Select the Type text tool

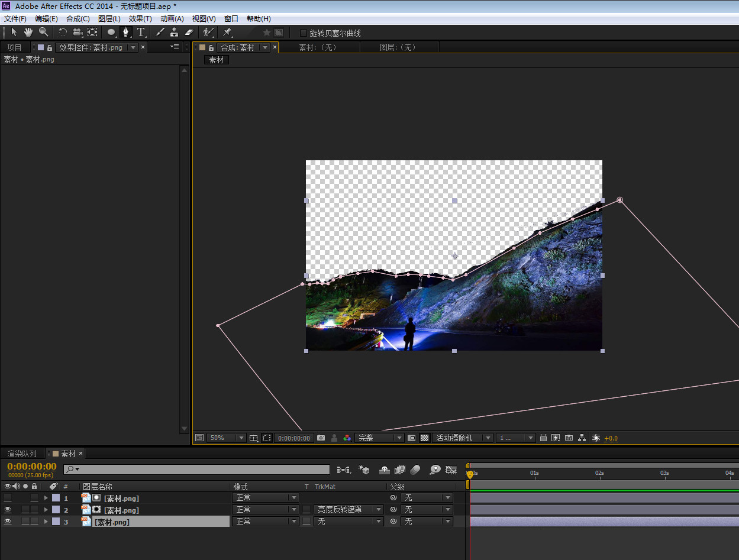(x=141, y=33)
